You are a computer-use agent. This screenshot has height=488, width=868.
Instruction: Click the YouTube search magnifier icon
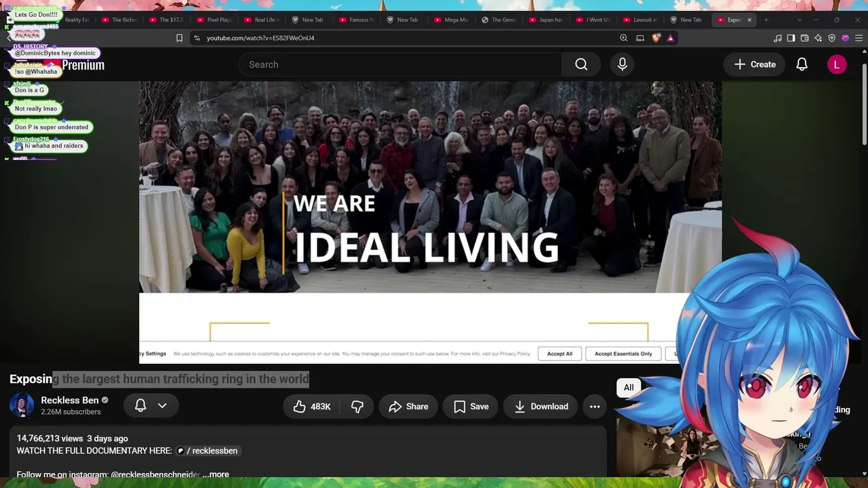click(581, 64)
